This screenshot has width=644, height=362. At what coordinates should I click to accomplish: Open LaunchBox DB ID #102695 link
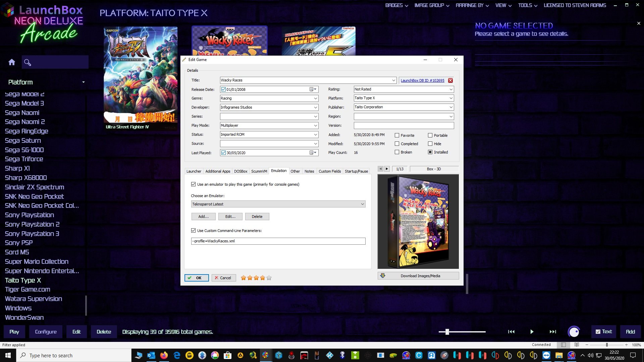422,80
